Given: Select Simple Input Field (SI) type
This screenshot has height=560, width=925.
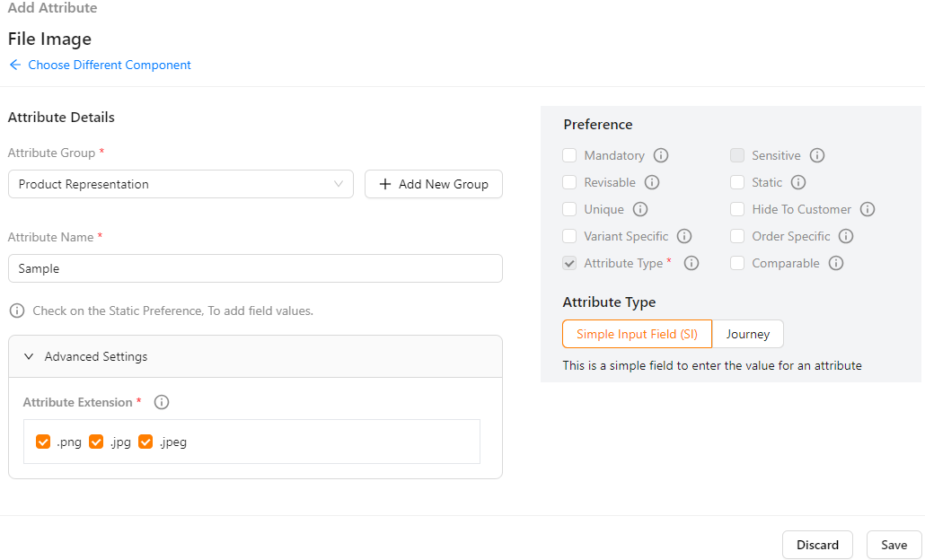Looking at the screenshot, I should click(637, 334).
